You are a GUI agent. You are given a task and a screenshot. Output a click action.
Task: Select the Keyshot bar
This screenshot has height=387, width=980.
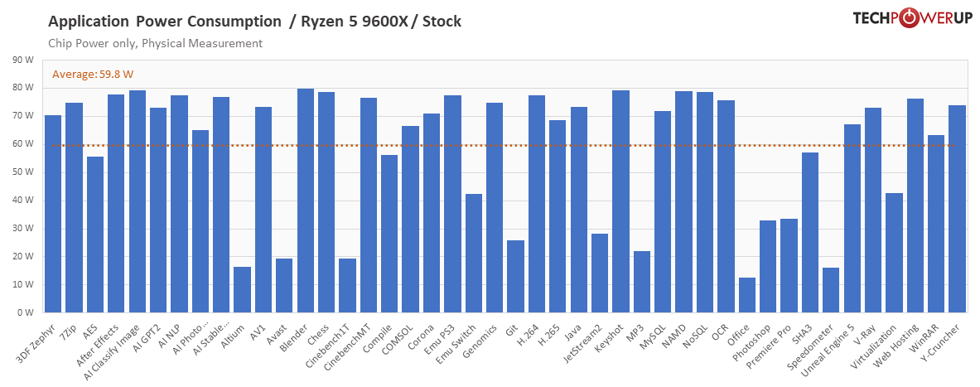620,201
